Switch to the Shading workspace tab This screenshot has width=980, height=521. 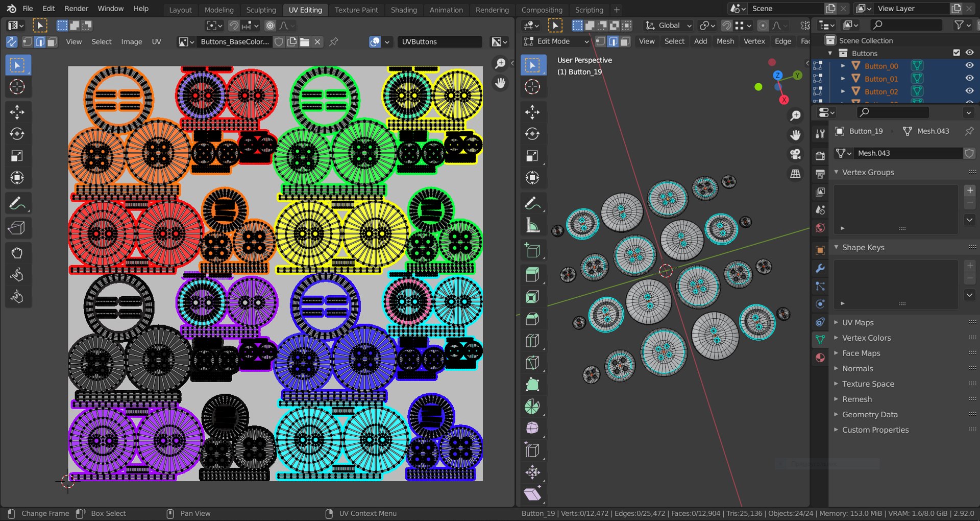tap(403, 10)
